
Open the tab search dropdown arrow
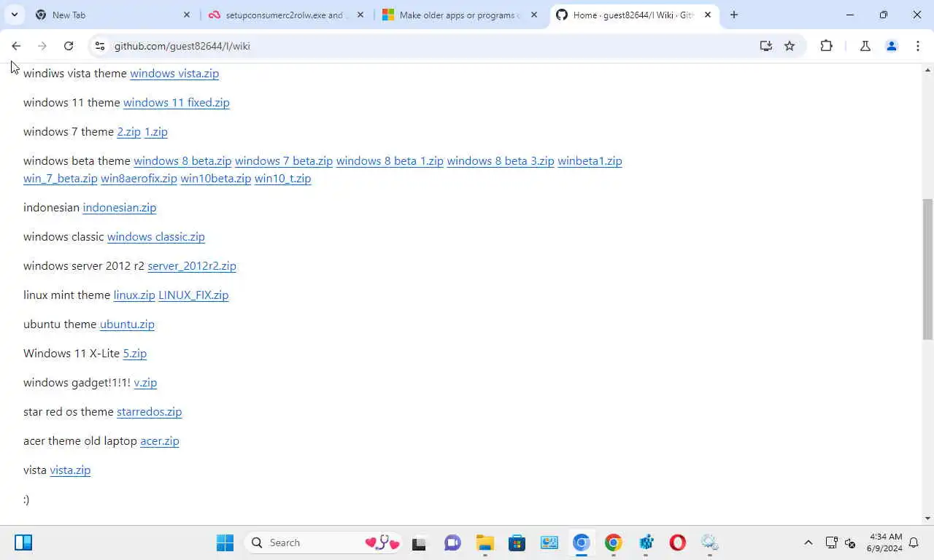[14, 15]
